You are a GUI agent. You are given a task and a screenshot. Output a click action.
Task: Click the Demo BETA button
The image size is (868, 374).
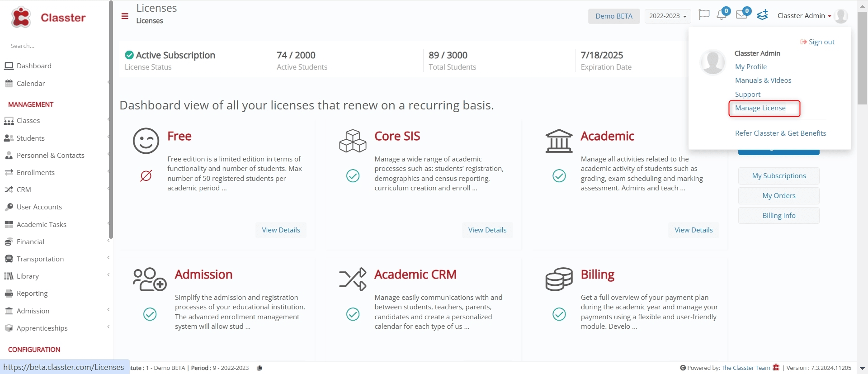click(614, 16)
